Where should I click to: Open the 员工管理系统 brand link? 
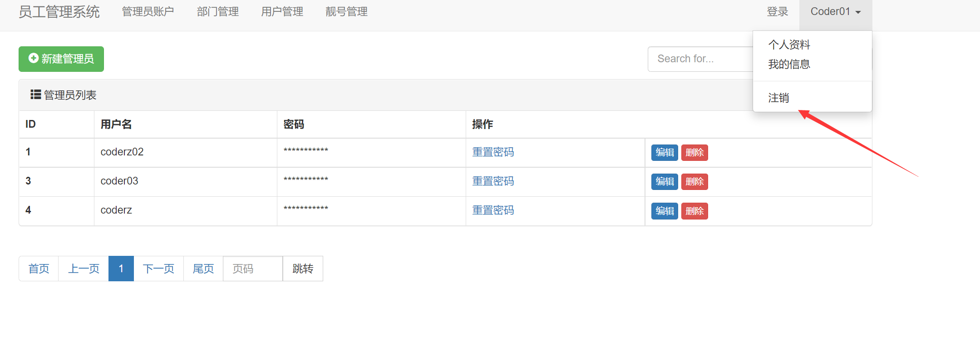(x=59, y=12)
